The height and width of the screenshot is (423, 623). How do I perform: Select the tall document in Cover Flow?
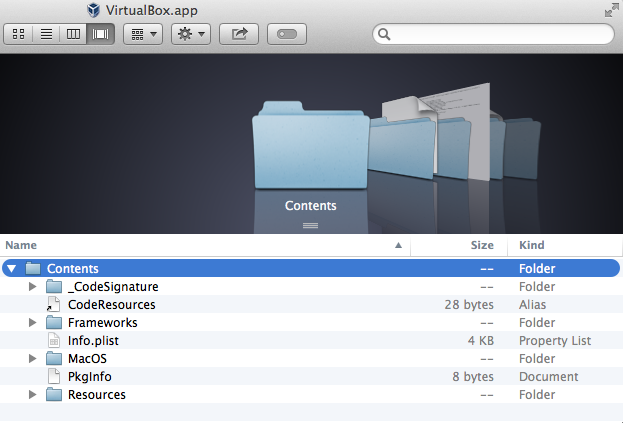point(479,131)
